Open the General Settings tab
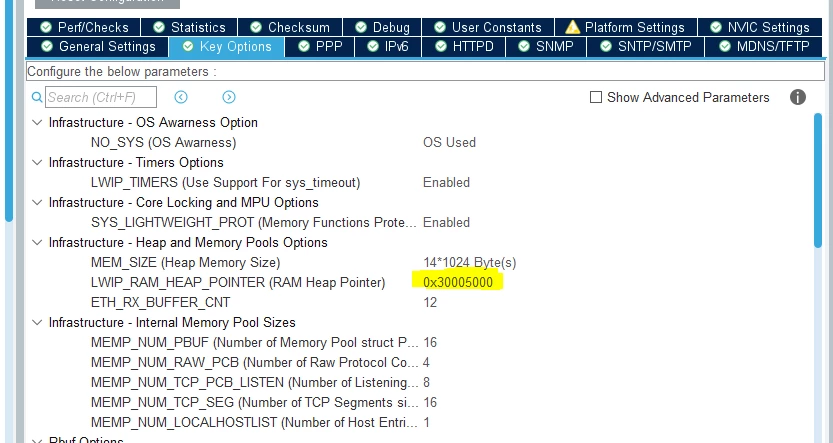The image size is (833, 443). click(x=98, y=47)
